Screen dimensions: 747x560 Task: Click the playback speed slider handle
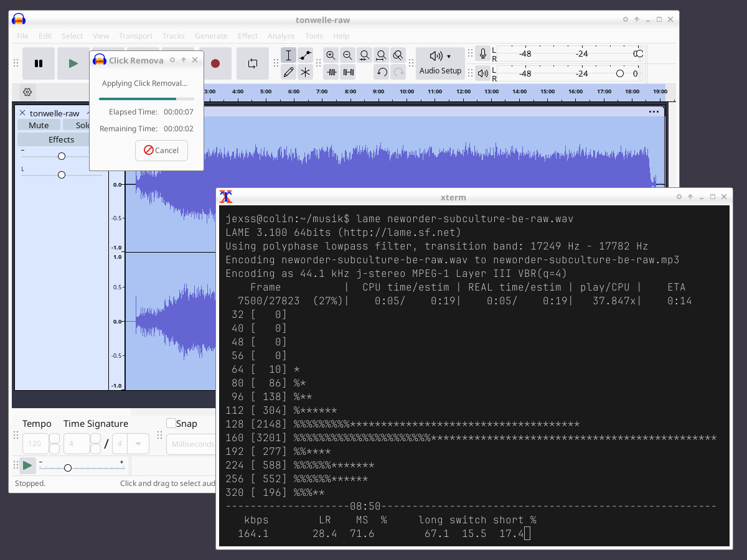[68, 467]
